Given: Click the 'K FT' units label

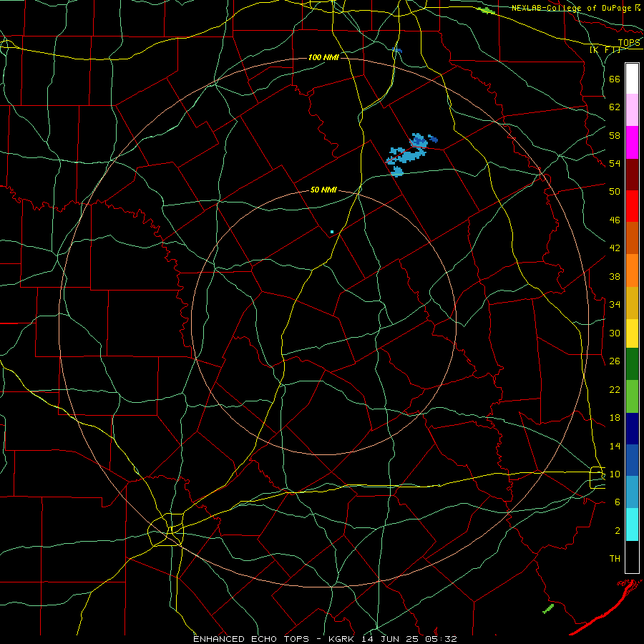Looking at the screenshot, I should pos(605,49).
